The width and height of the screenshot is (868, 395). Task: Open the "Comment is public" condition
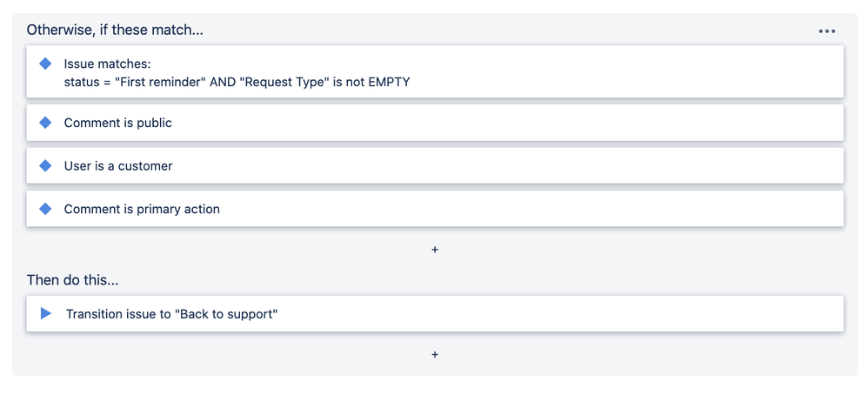pyautogui.click(x=118, y=123)
